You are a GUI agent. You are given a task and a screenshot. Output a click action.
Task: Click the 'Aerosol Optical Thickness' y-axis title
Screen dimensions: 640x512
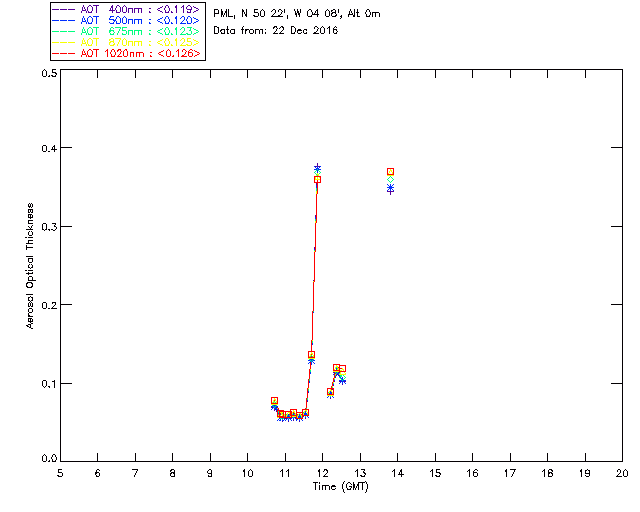pyautogui.click(x=30, y=266)
